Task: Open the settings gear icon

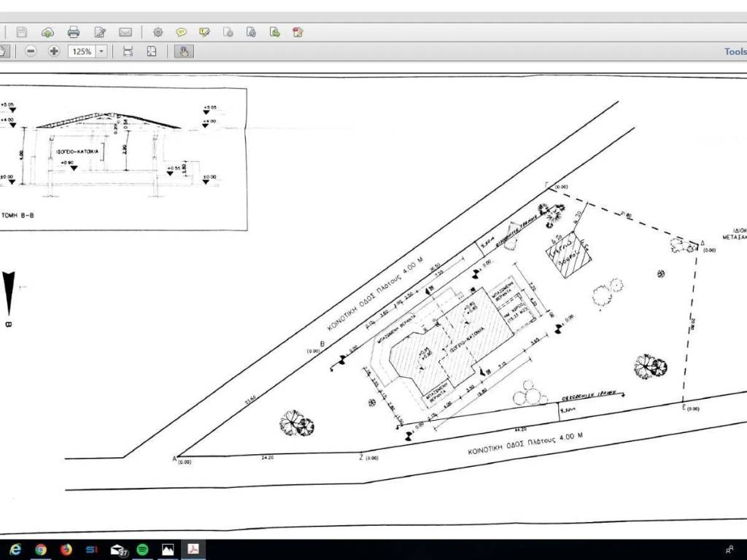Action: pyautogui.click(x=158, y=32)
